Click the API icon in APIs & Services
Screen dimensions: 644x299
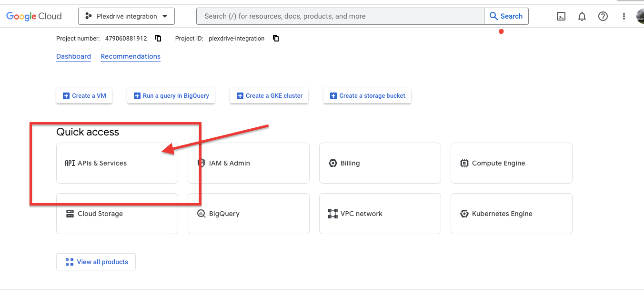pos(70,163)
